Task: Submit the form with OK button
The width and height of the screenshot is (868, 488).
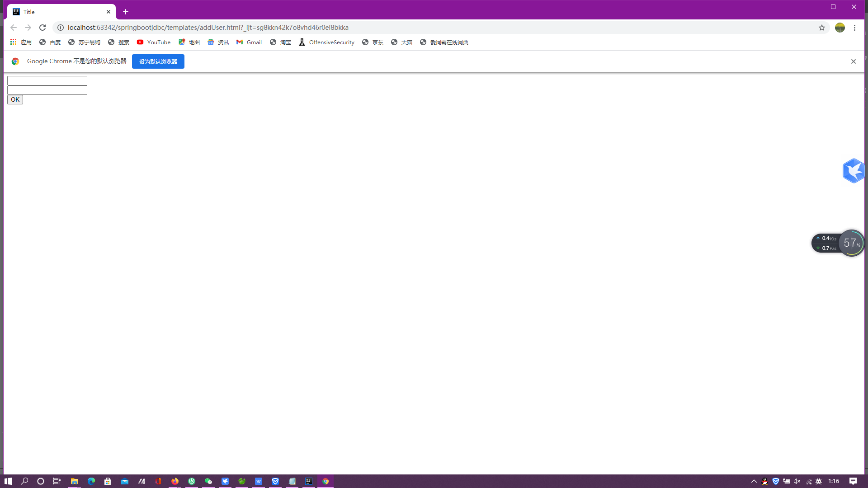Action: [15, 99]
